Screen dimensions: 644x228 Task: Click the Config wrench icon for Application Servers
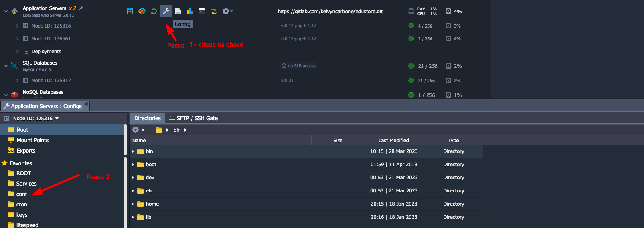(166, 11)
